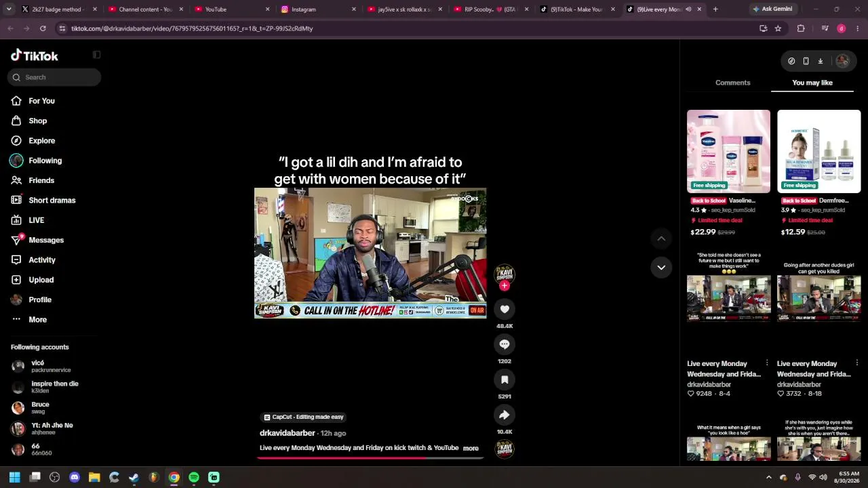The width and height of the screenshot is (868, 488).
Task: Open the Chrome profile avatar
Action: [842, 28]
